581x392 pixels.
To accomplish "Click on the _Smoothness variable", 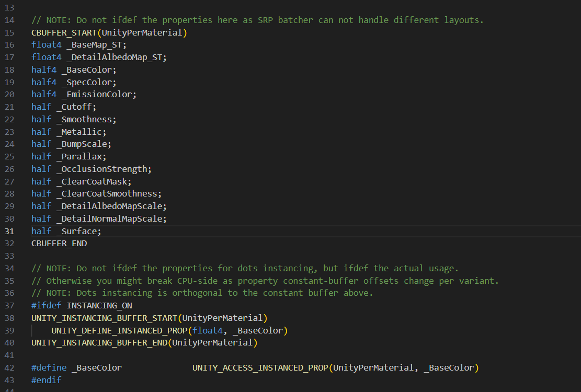I will [x=86, y=120].
